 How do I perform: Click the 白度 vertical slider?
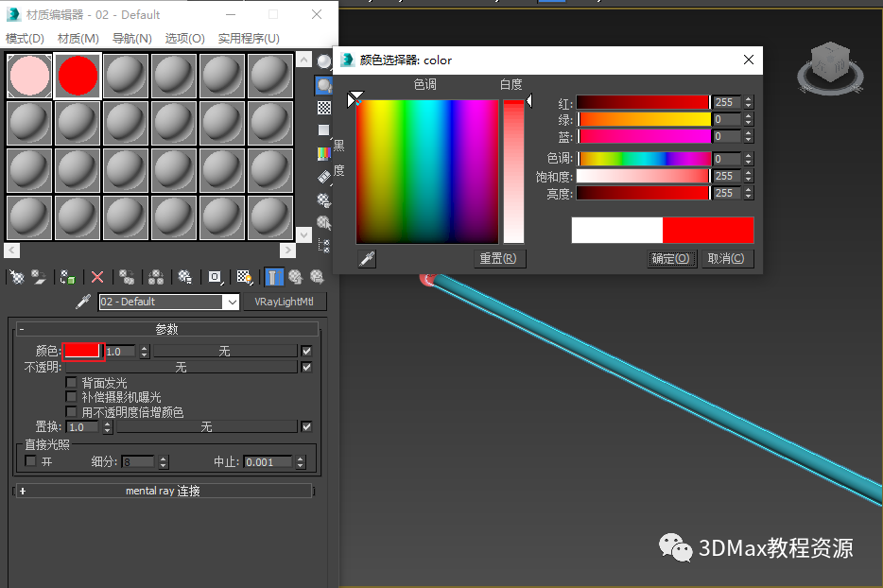[513, 171]
